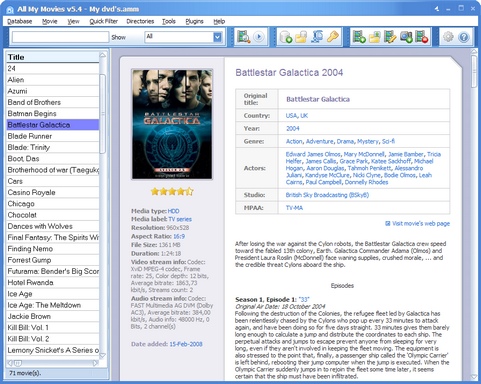Screen dimensions: 481x384
Task: Click the Title column header
Action: [x=53, y=57]
